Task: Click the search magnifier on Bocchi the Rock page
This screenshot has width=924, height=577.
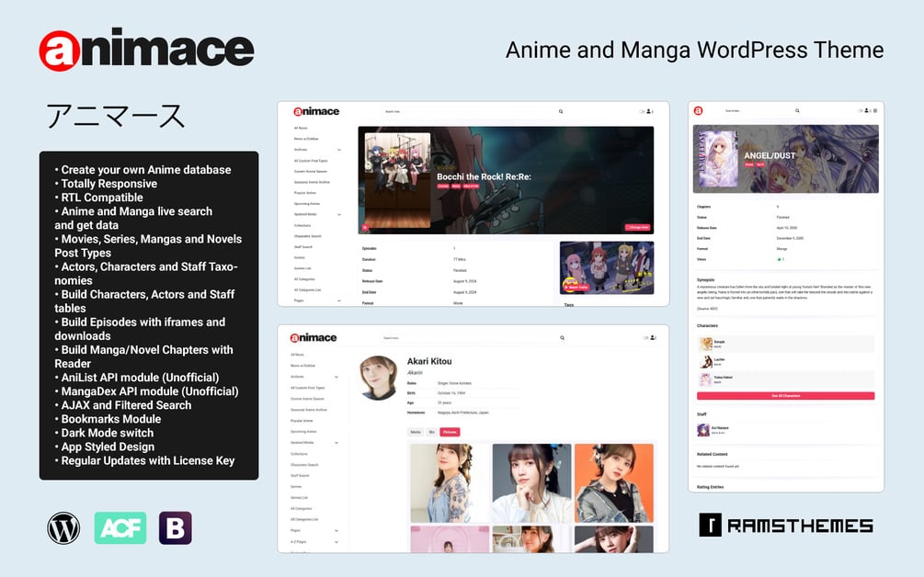Action: [x=561, y=111]
